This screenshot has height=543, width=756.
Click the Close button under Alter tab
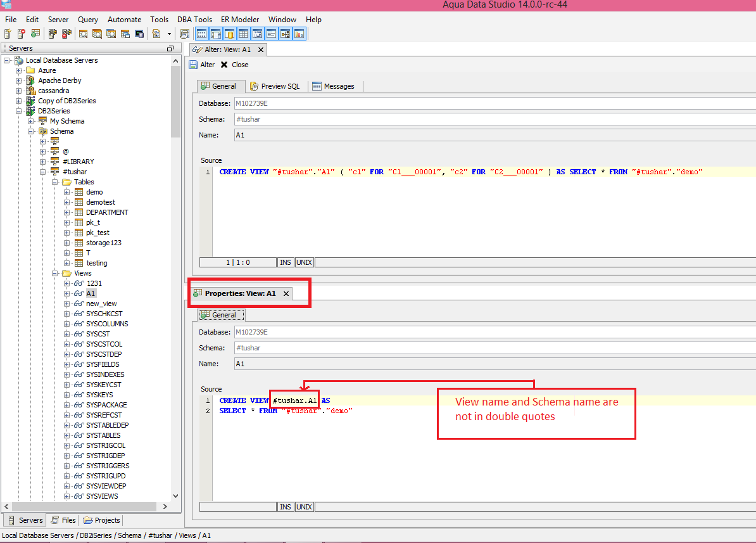(235, 65)
